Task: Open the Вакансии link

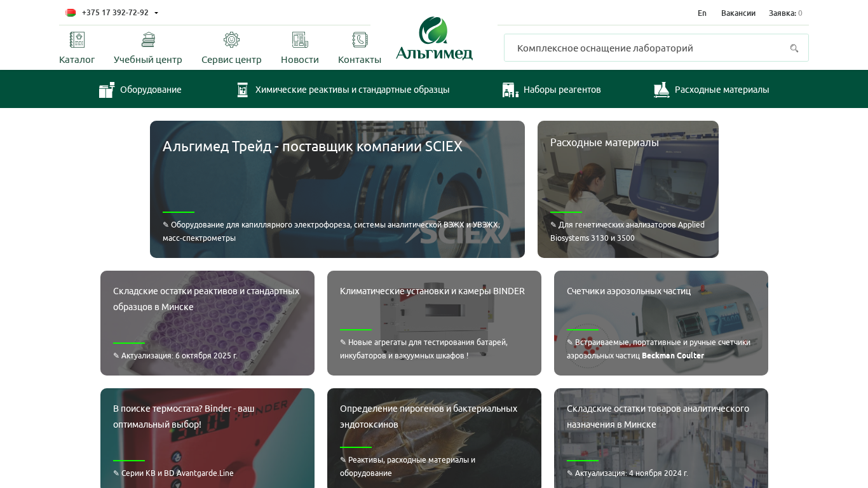Action: pos(738,13)
